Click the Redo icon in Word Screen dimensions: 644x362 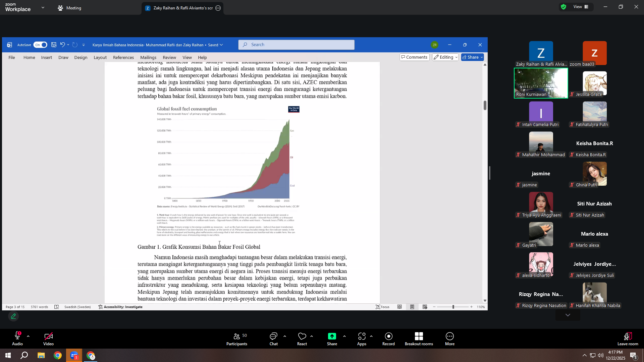point(75,45)
